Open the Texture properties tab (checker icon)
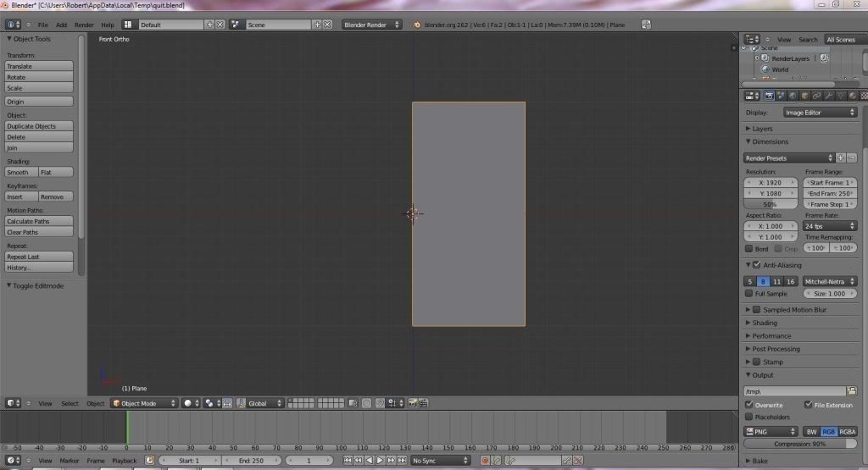The width and height of the screenshot is (868, 470). click(864, 96)
